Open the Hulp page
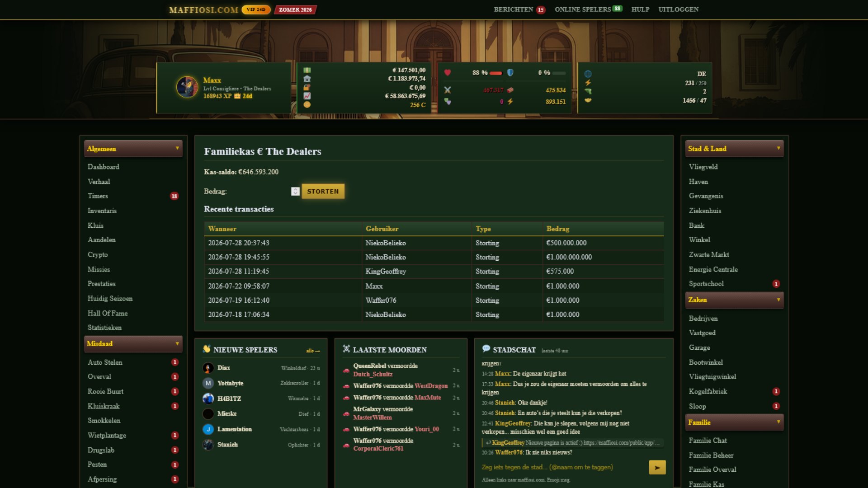This screenshot has height=488, width=868. point(640,9)
